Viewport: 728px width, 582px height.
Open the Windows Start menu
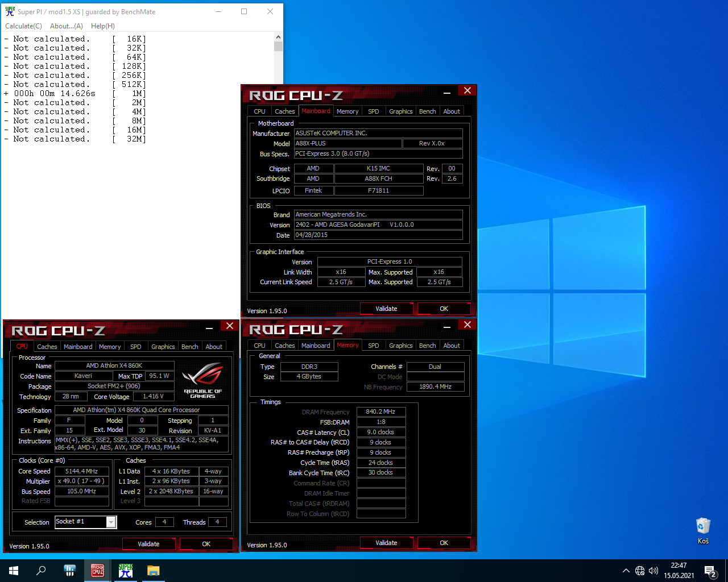point(14,571)
